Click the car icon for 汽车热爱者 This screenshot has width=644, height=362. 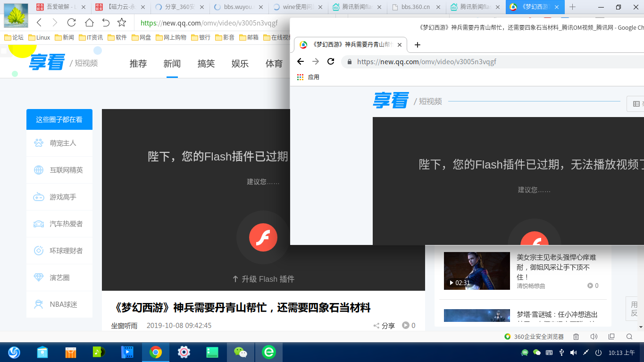(39, 224)
